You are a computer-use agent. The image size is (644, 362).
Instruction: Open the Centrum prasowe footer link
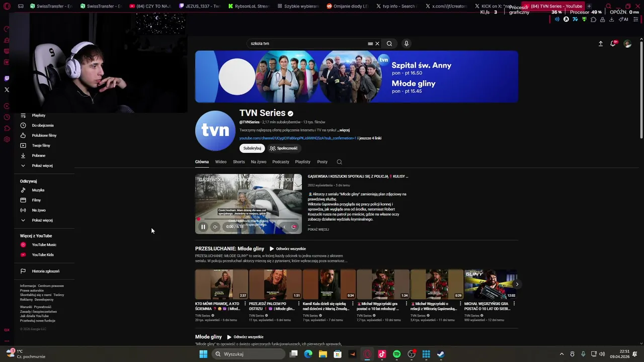pyautogui.click(x=51, y=286)
